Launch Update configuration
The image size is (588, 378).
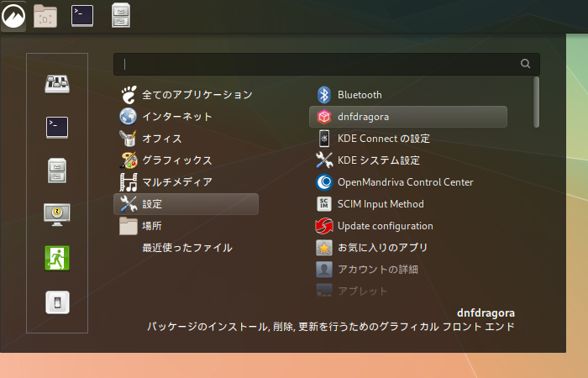408,226
